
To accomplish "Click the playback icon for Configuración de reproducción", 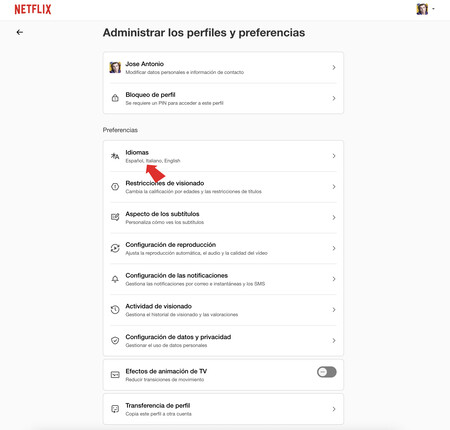I will click(x=115, y=248).
